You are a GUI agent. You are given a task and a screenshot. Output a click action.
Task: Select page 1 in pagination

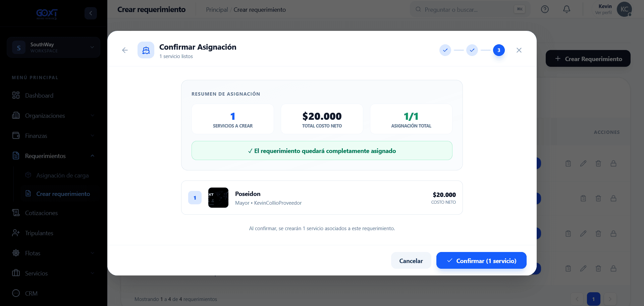coord(594,299)
